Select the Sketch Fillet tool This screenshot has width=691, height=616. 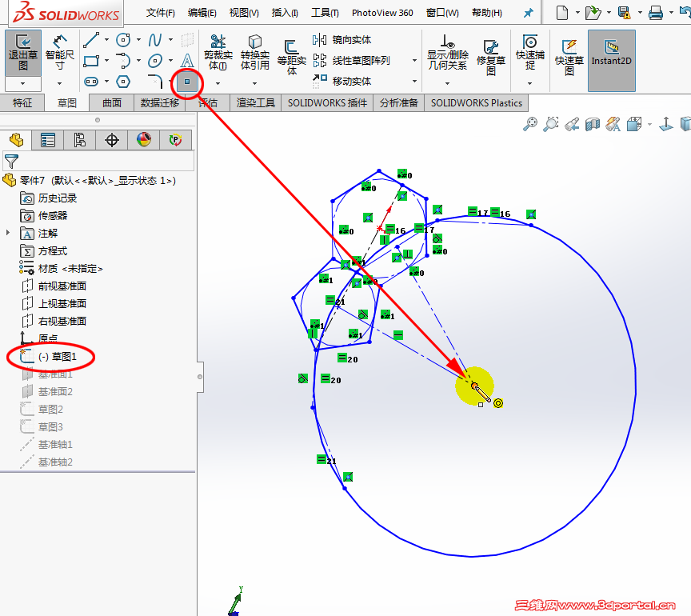[x=154, y=82]
